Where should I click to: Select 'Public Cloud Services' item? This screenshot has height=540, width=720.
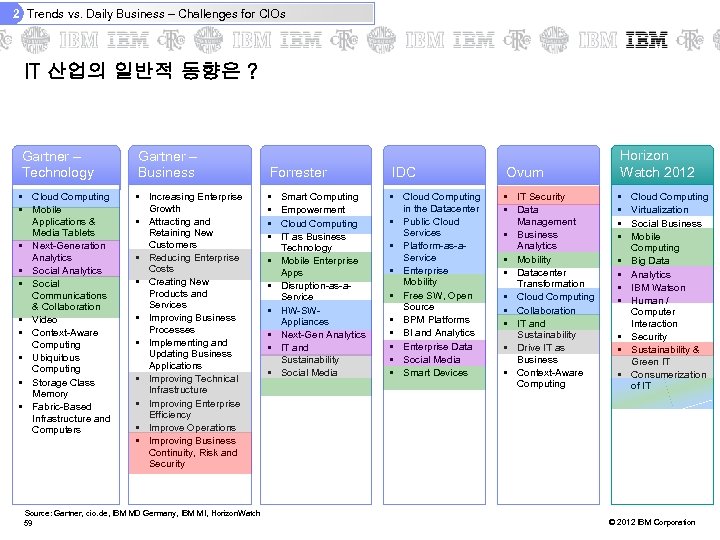tap(431, 227)
